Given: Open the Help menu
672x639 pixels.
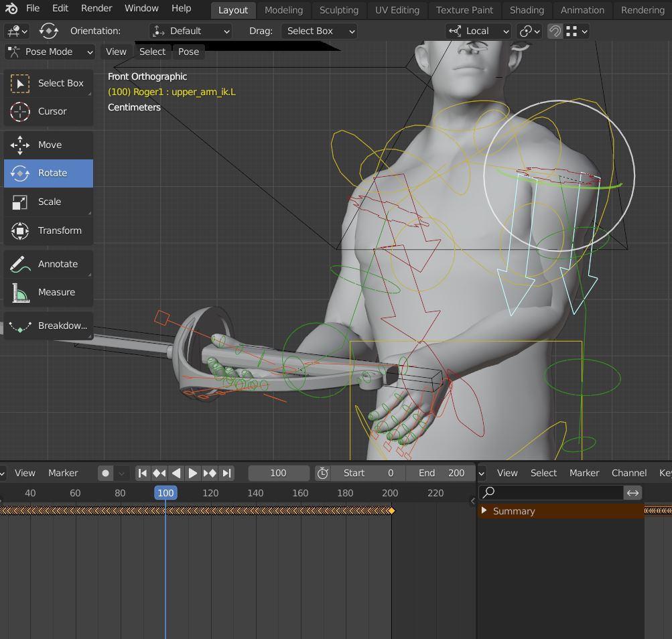Looking at the screenshot, I should pos(182,8).
